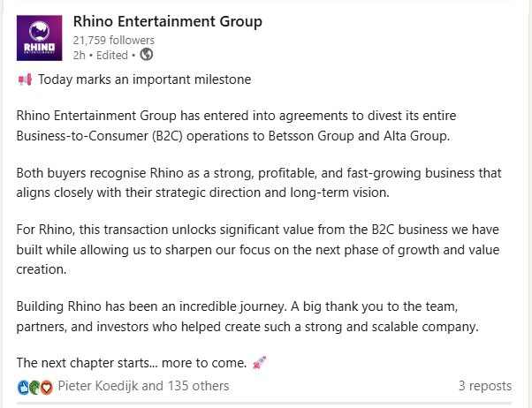Open the Rhino Entertainment Group company page
This screenshot has height=408, width=532.
tap(167, 21)
